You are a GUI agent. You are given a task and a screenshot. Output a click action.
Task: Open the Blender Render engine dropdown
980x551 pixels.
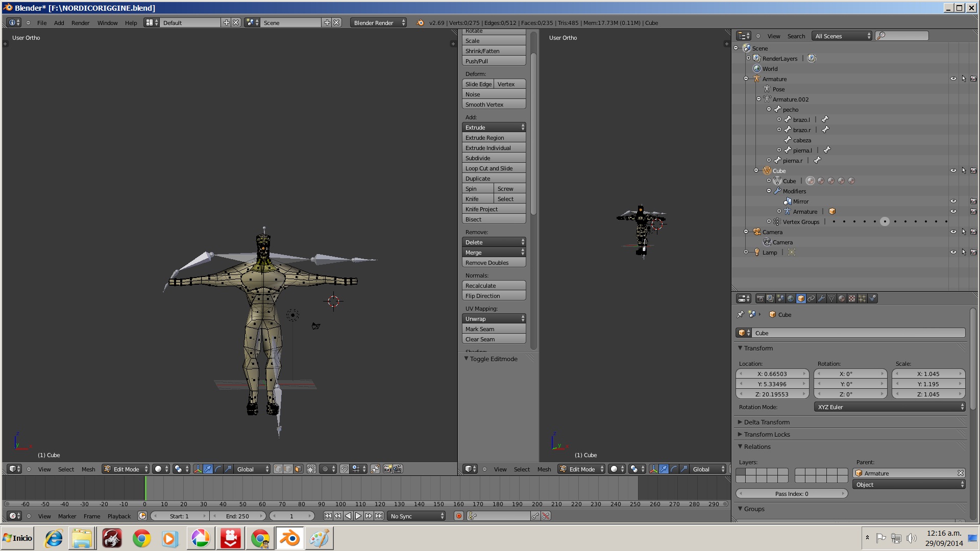tap(378, 23)
